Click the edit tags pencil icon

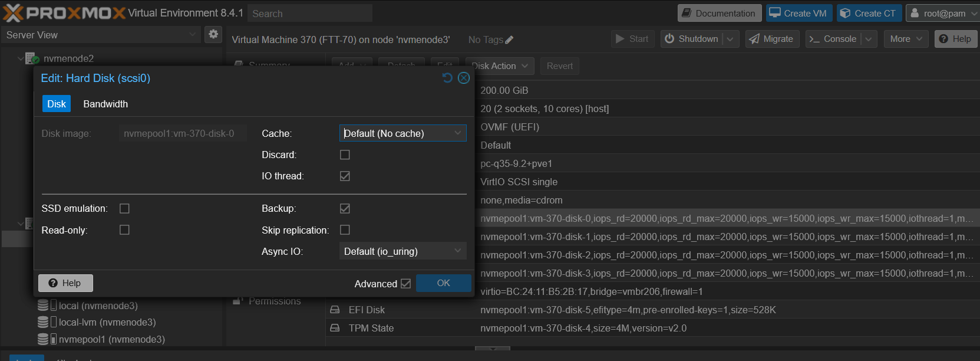[x=510, y=40]
